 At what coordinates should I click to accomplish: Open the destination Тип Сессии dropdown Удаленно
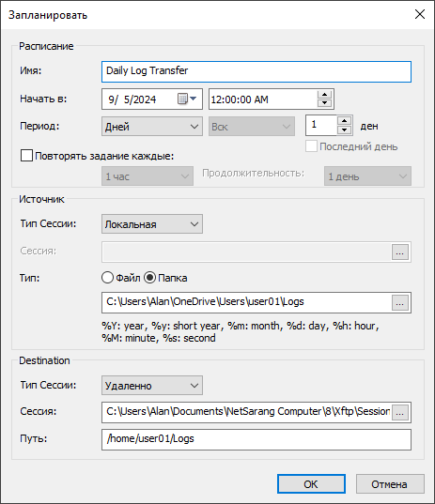[x=152, y=386]
